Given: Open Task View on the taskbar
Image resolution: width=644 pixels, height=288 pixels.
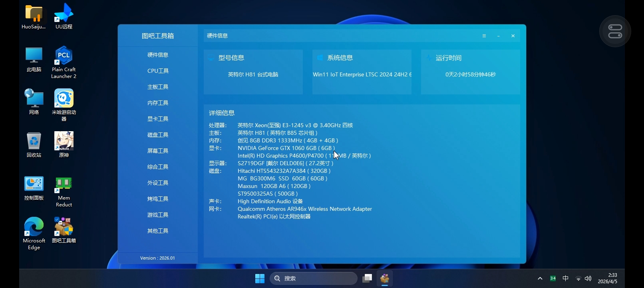Looking at the screenshot, I should click(x=367, y=278).
